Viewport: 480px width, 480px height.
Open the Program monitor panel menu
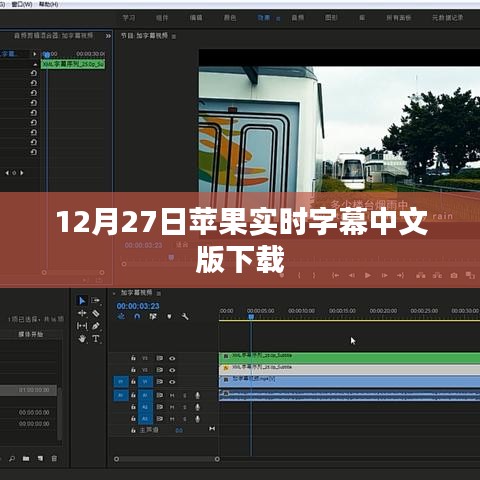(x=174, y=36)
